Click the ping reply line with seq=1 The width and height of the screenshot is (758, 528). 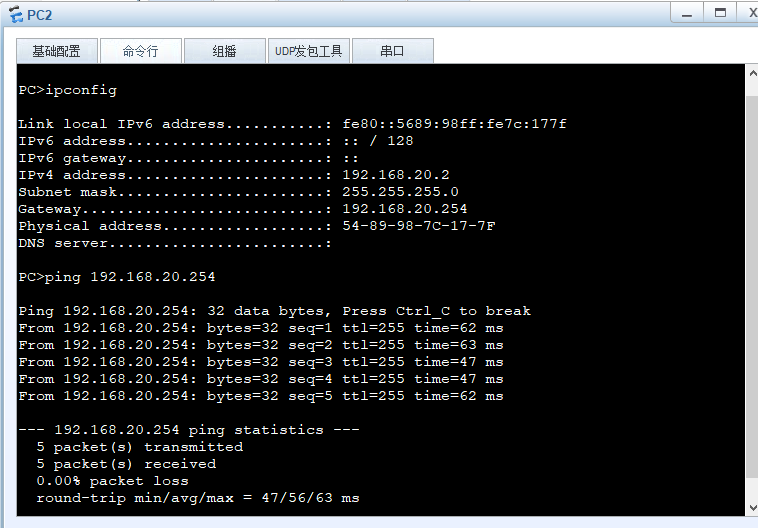pyautogui.click(x=261, y=328)
